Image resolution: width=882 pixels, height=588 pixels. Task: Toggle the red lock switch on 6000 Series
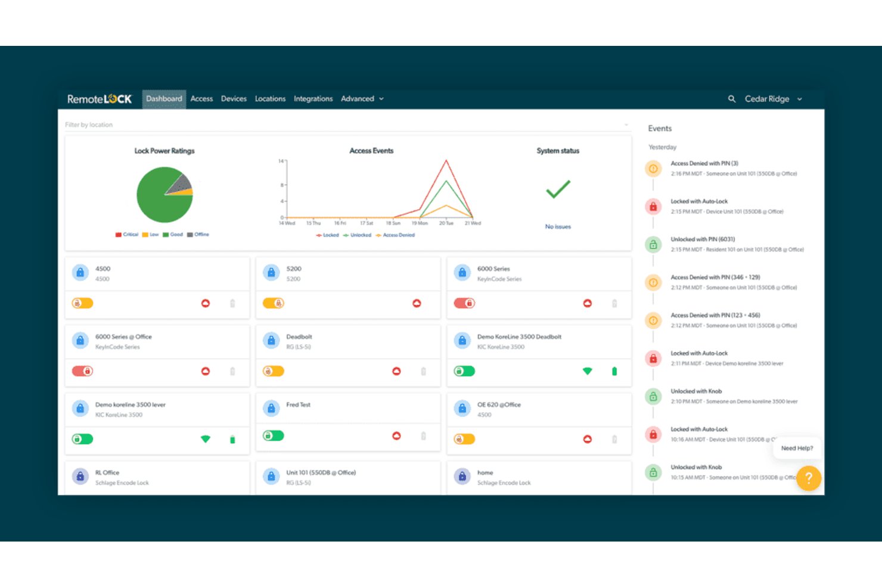click(464, 303)
